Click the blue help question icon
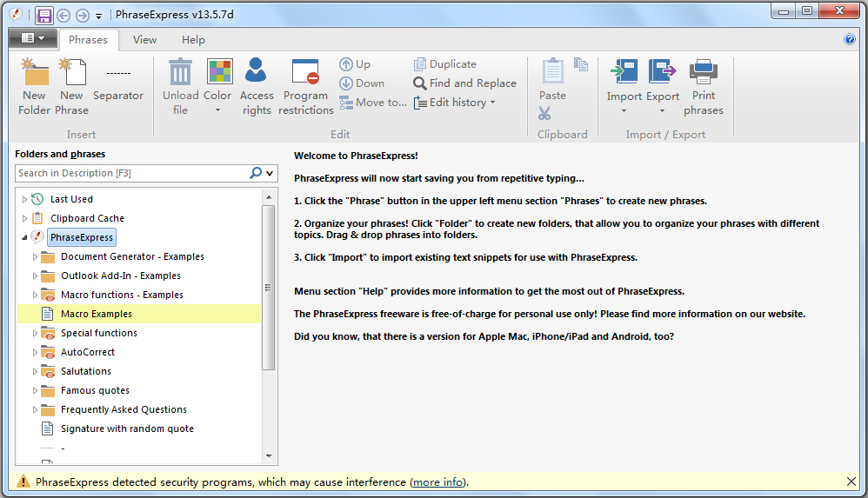868x498 pixels. pos(849,39)
